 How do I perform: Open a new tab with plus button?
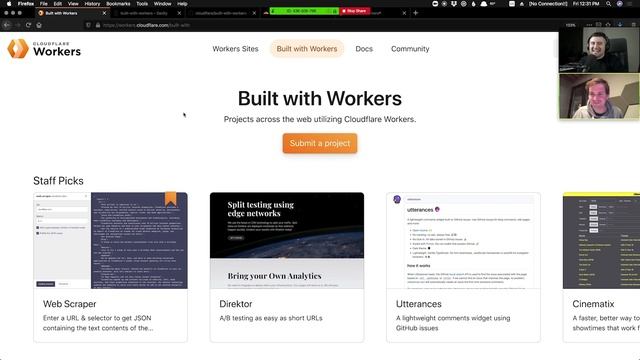416,13
